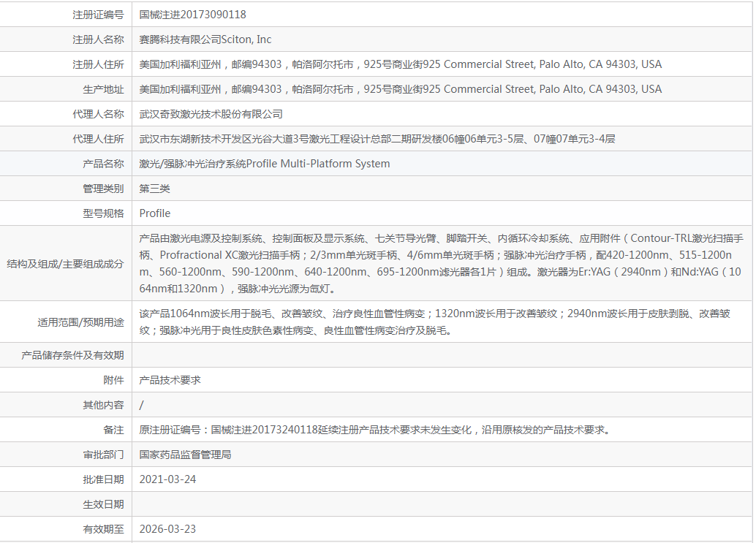Select the 备注 label
Image resolution: width=756 pixels, height=543 pixels.
pos(113,430)
